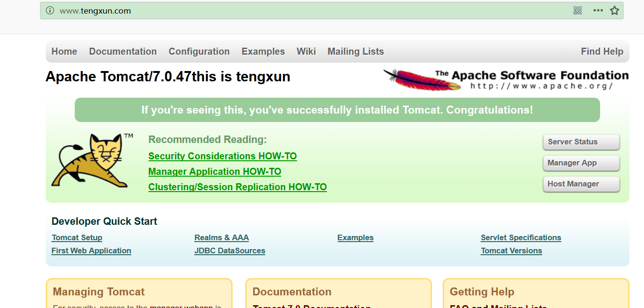Open the Mailing Lists nav item
Image resolution: width=644 pixels, height=308 pixels.
(x=355, y=51)
